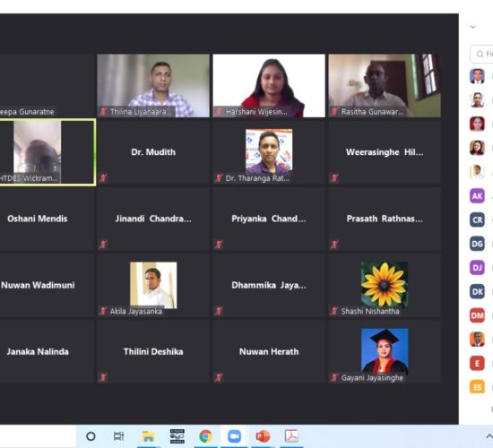This screenshot has width=493, height=448.
Task: Open Zoom from the taskbar
Action: 234,436
